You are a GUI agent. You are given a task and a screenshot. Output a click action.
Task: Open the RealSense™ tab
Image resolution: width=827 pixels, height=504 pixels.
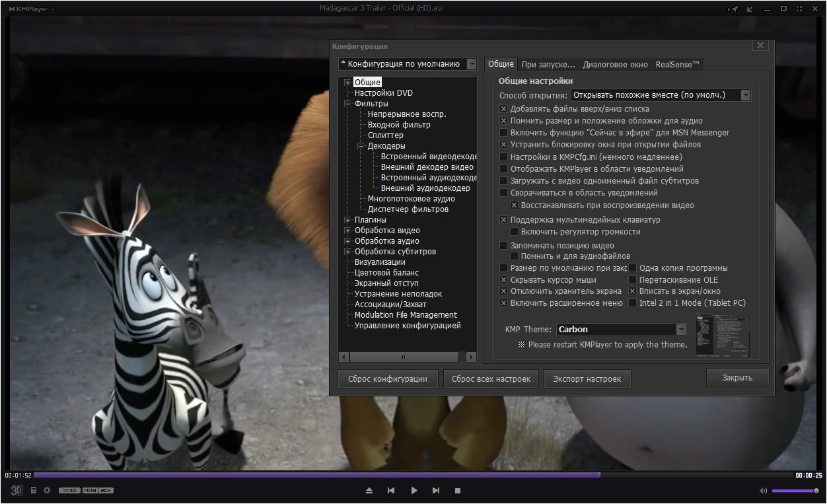pos(678,65)
